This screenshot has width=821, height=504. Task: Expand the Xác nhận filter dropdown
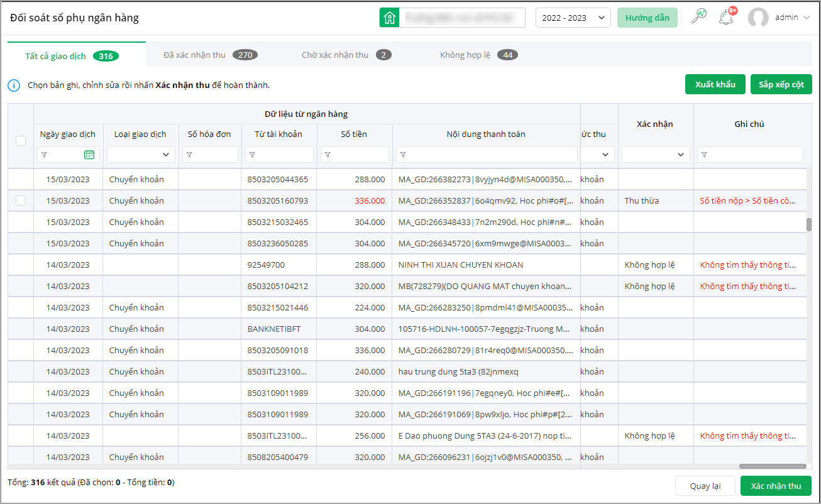pyautogui.click(x=655, y=155)
